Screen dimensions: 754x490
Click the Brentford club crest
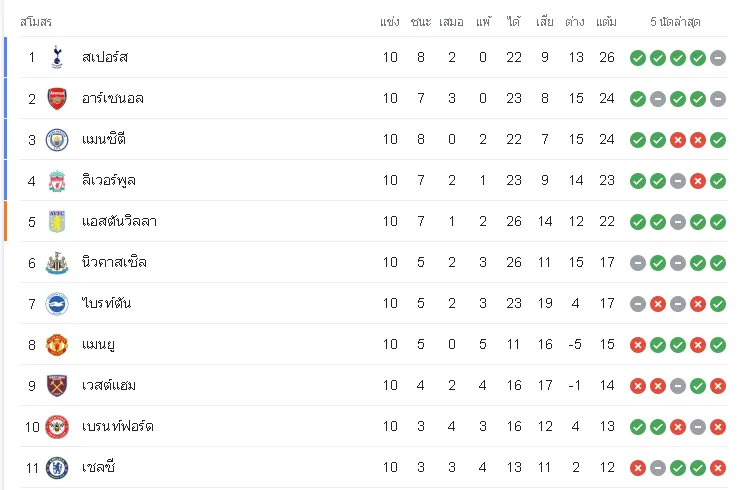coord(57,427)
